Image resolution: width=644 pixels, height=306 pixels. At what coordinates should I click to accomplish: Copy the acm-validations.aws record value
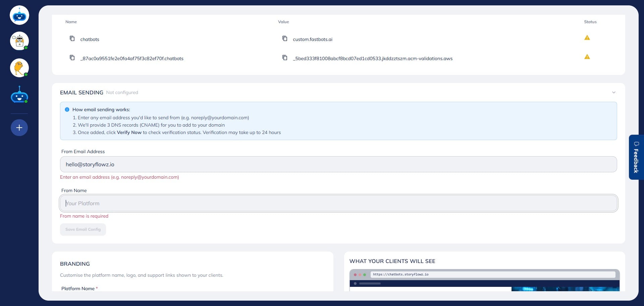coord(285,57)
